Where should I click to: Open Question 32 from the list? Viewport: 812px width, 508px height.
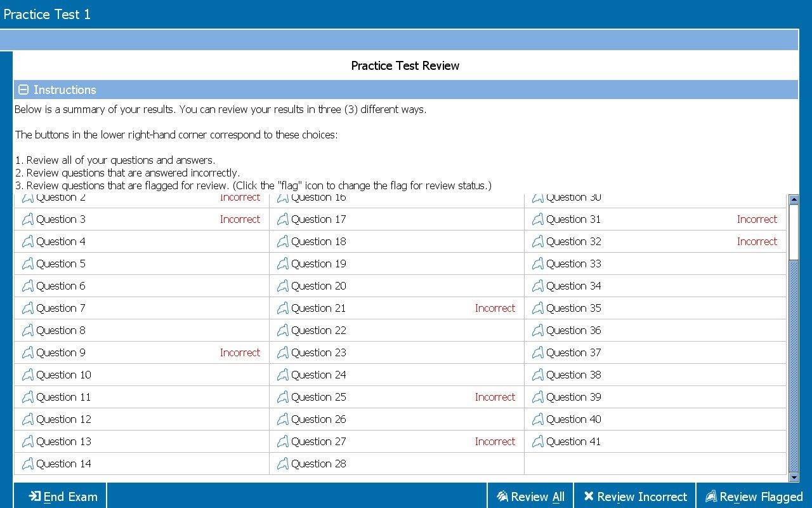(x=573, y=241)
